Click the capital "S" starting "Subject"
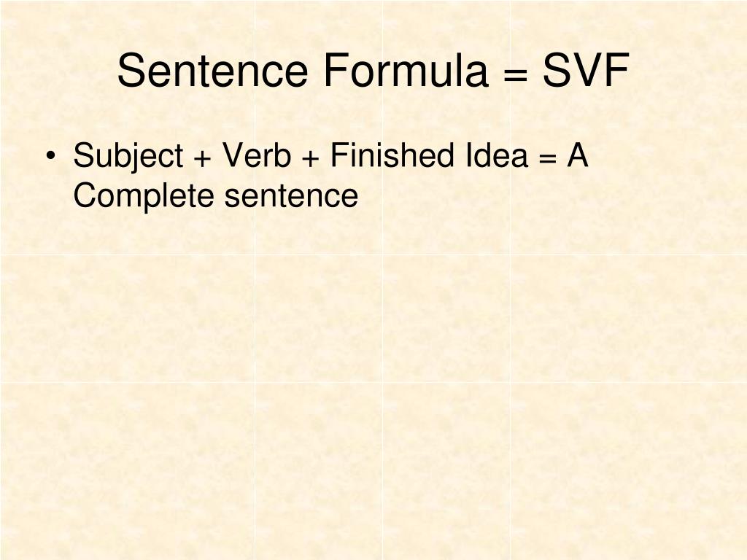This screenshot has height=560, width=747. 85,155
